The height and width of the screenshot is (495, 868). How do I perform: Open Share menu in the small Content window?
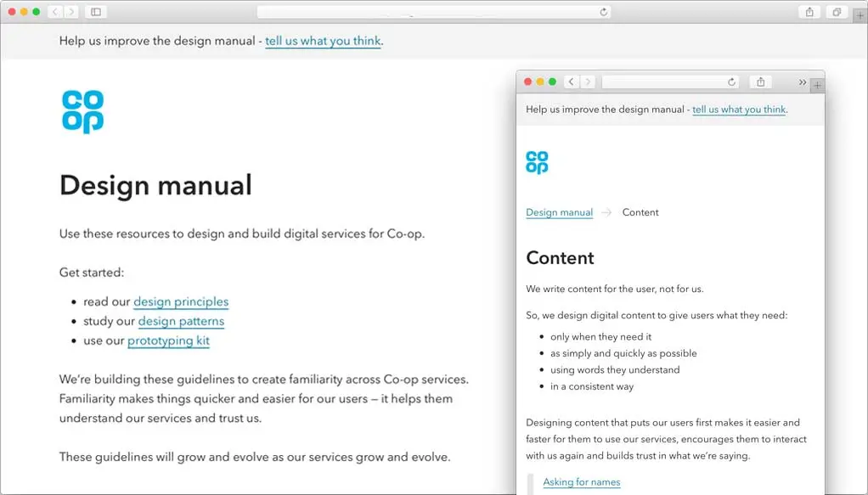pos(761,82)
